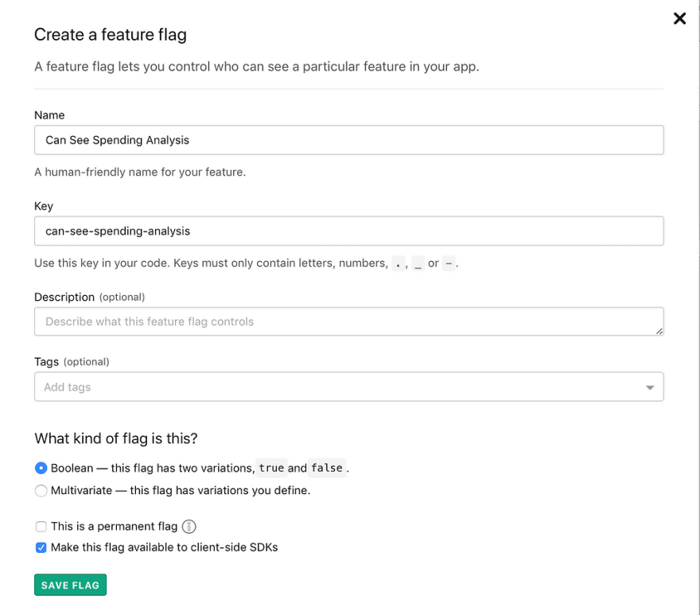Open the Add tags combo box
This screenshot has width=700, height=615.
click(348, 387)
